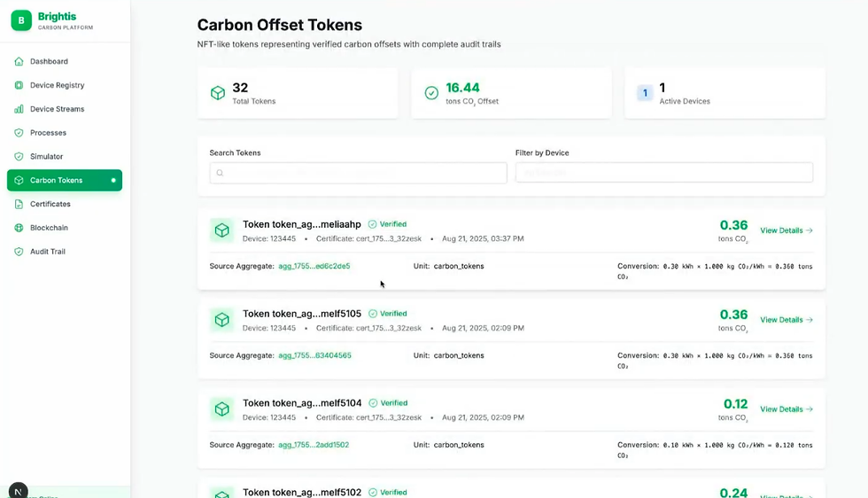Open Device Registry page

click(65, 85)
